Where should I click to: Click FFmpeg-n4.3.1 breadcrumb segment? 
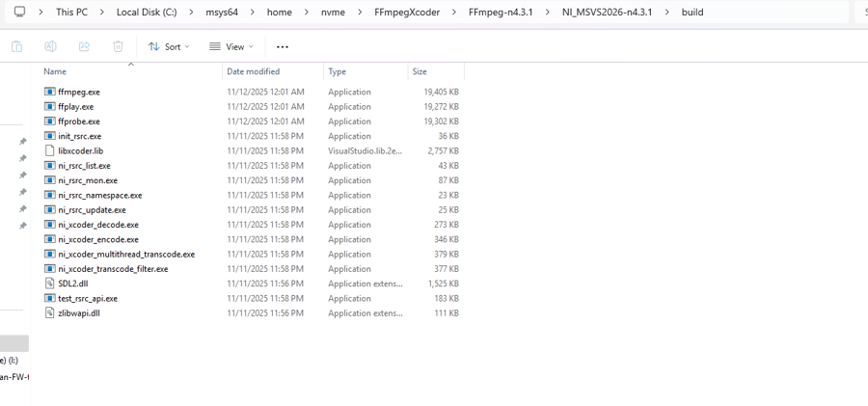[501, 12]
